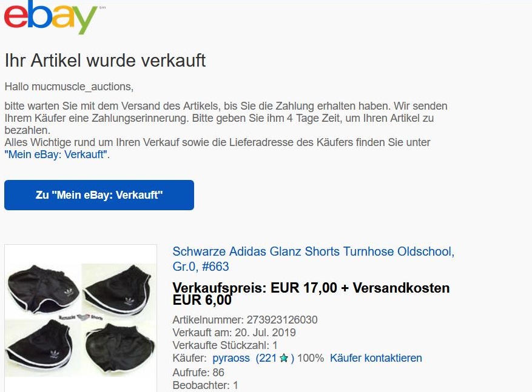The height and width of the screenshot is (392, 532).
Task: Open the 'Zu Mein eBay: Verkauft' button
Action: click(x=99, y=195)
